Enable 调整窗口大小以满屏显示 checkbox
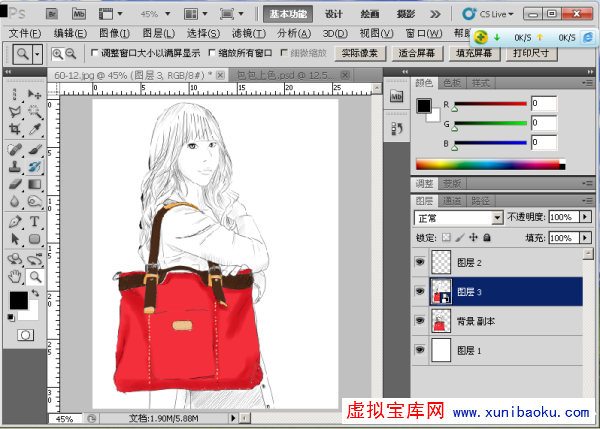This screenshot has width=600, height=429. point(96,54)
